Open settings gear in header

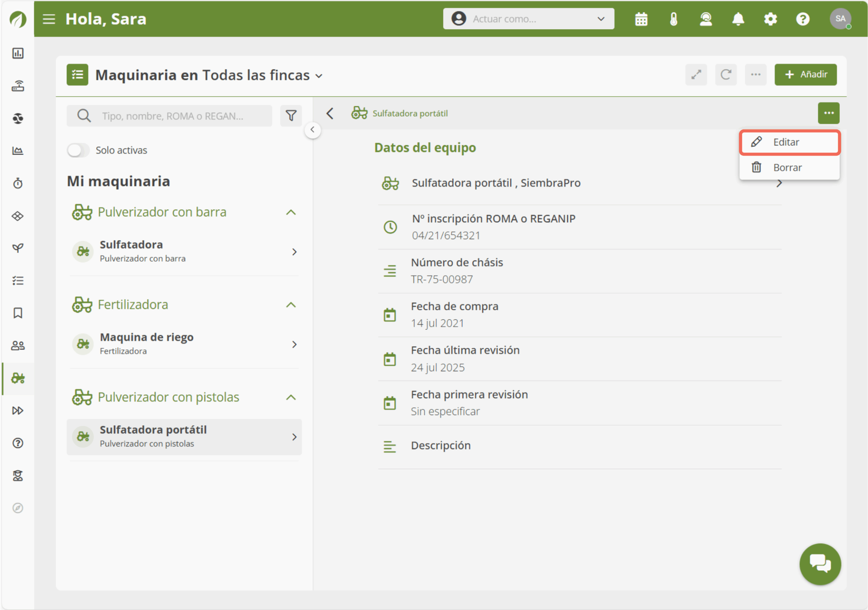point(770,19)
